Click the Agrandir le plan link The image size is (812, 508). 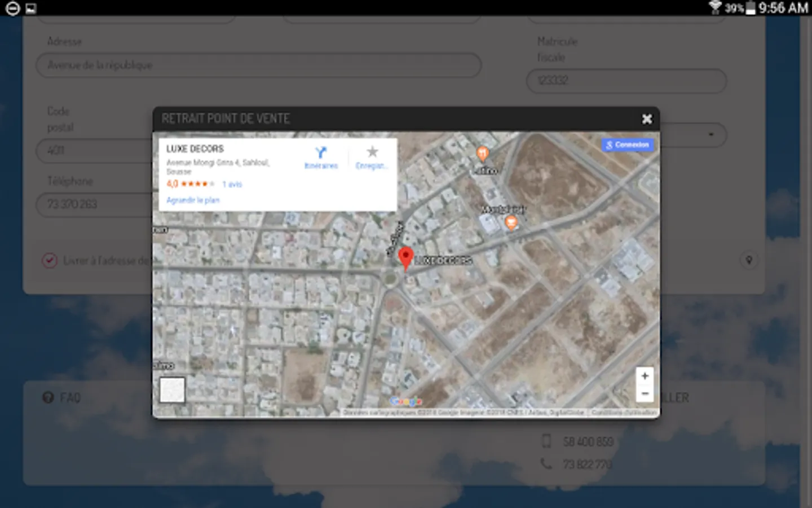tap(193, 200)
